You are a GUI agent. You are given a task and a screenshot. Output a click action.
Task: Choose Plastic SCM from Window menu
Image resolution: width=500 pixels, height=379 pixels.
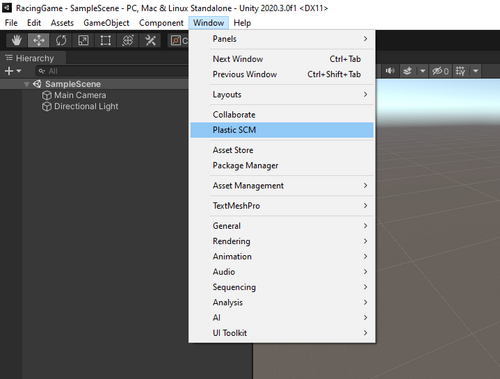pyautogui.click(x=282, y=130)
